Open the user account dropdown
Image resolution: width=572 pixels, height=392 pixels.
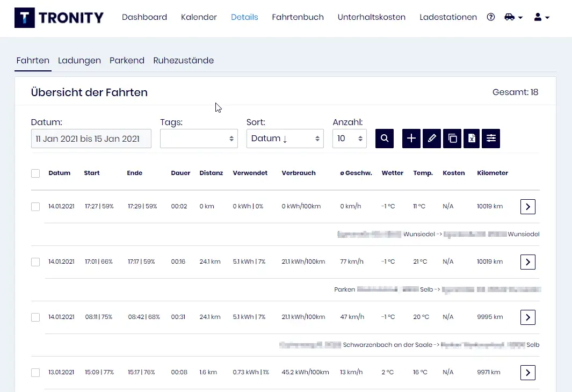541,17
